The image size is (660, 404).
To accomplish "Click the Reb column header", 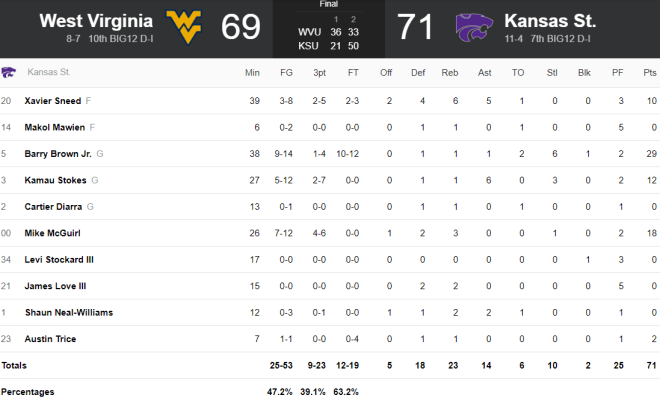I will pos(450,73).
